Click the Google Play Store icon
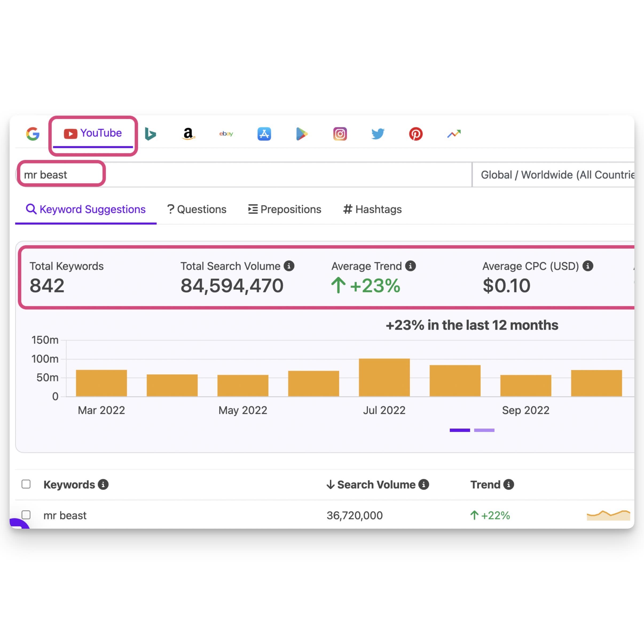This screenshot has height=644, width=644. click(302, 134)
